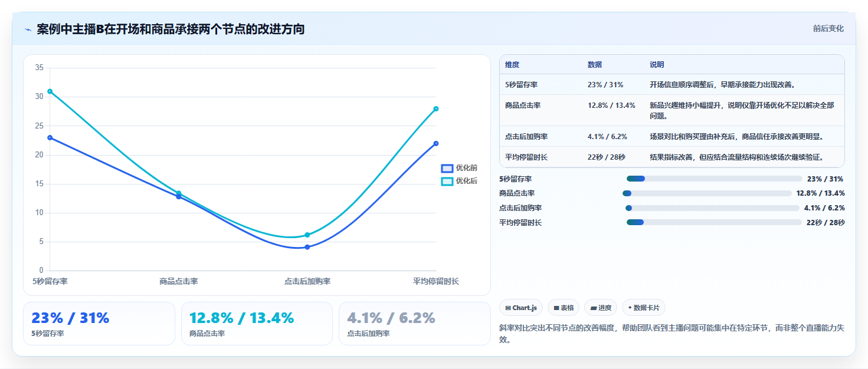The image size is (868, 369).
Task: Click the 优化前 data point at 平均停留时长
Action: pos(436,143)
